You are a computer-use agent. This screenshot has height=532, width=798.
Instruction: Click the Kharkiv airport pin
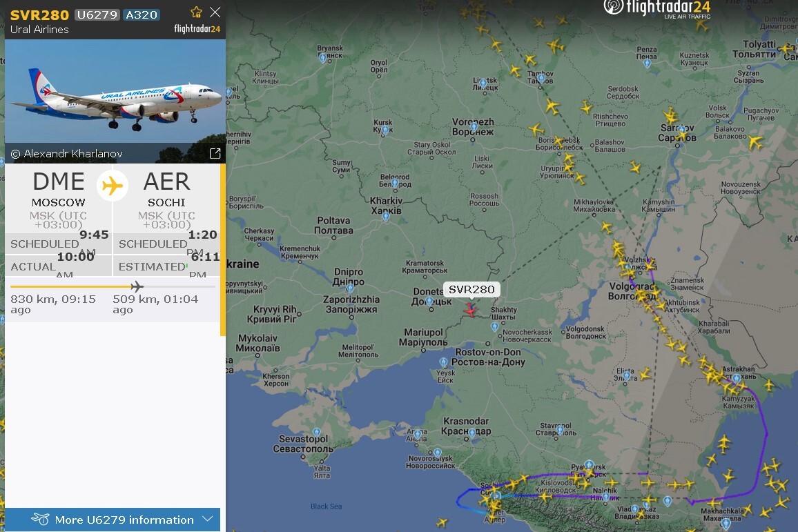click(386, 217)
